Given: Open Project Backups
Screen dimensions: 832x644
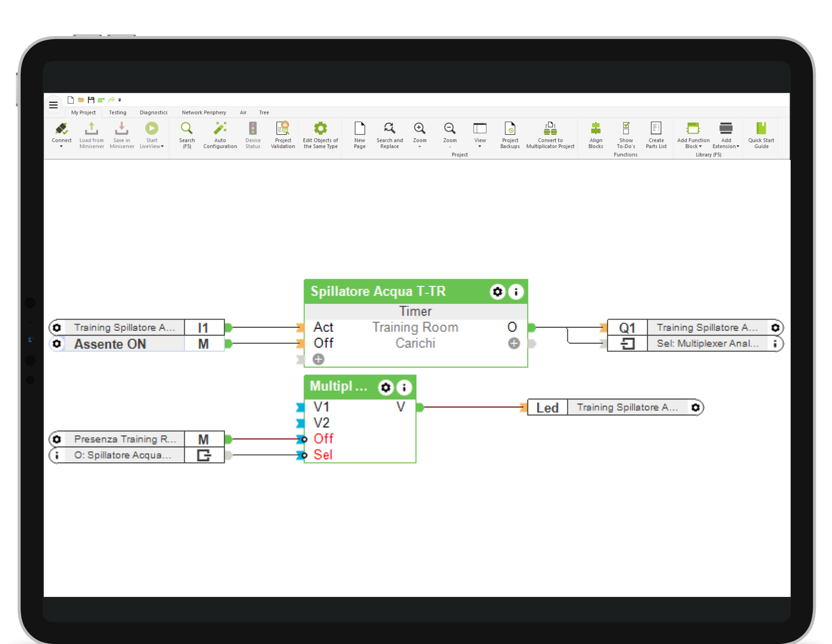Looking at the screenshot, I should tap(510, 128).
